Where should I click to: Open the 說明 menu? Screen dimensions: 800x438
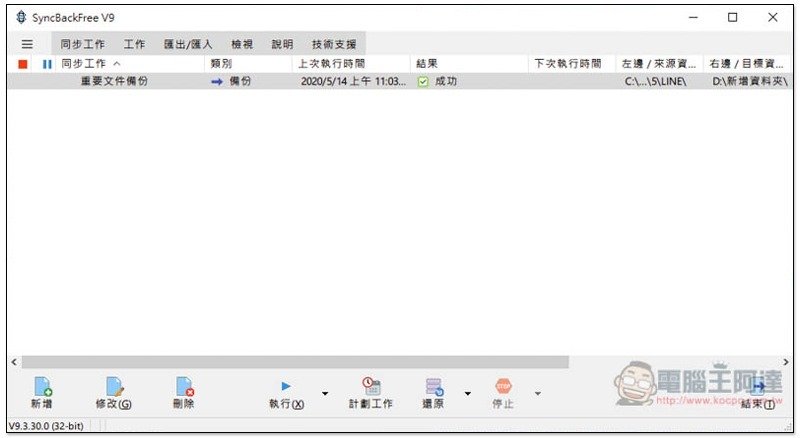282,44
